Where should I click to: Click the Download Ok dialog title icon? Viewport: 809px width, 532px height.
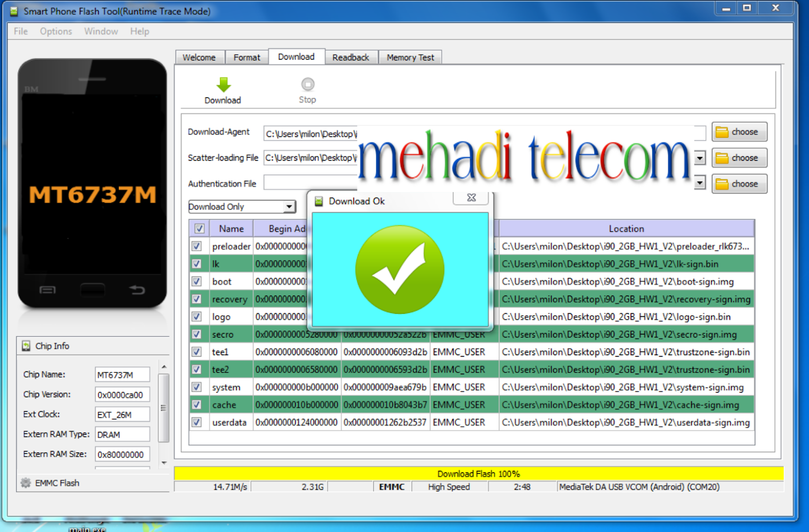[319, 201]
